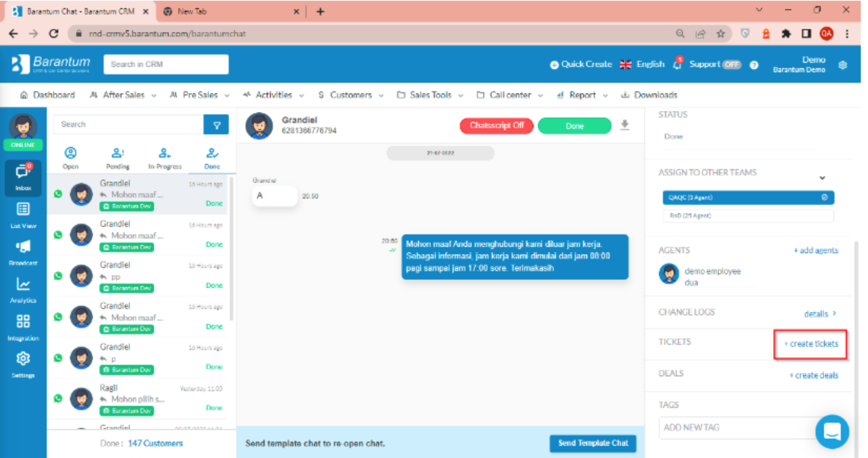The height and width of the screenshot is (458, 868).
Task: Open the floating chat widget bubble
Action: 832,432
